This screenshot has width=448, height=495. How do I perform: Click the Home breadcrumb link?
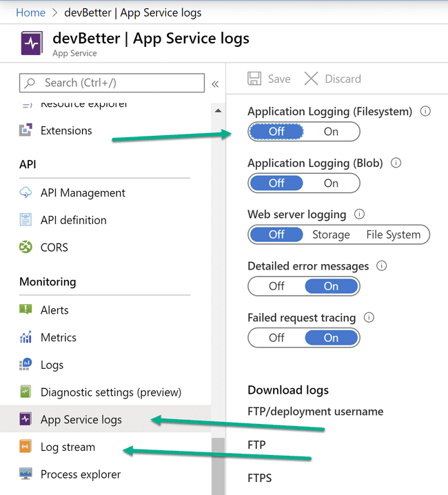pyautogui.click(x=30, y=12)
